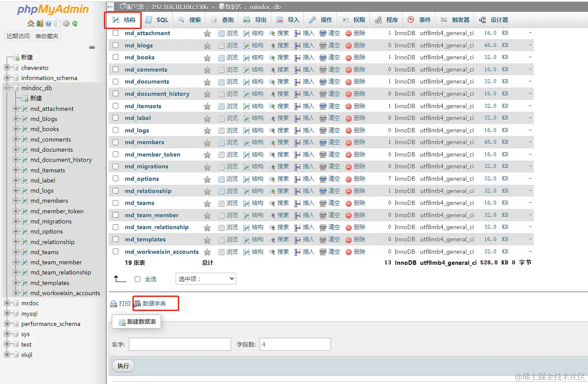
Task: Tick the md_member_token checkbox
Action: coord(116,154)
